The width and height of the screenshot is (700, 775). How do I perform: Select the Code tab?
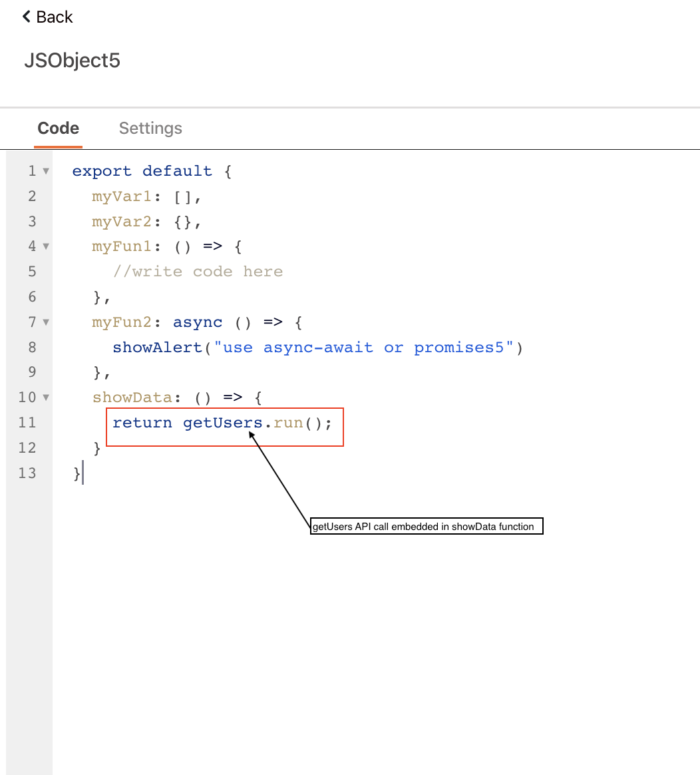[58, 128]
